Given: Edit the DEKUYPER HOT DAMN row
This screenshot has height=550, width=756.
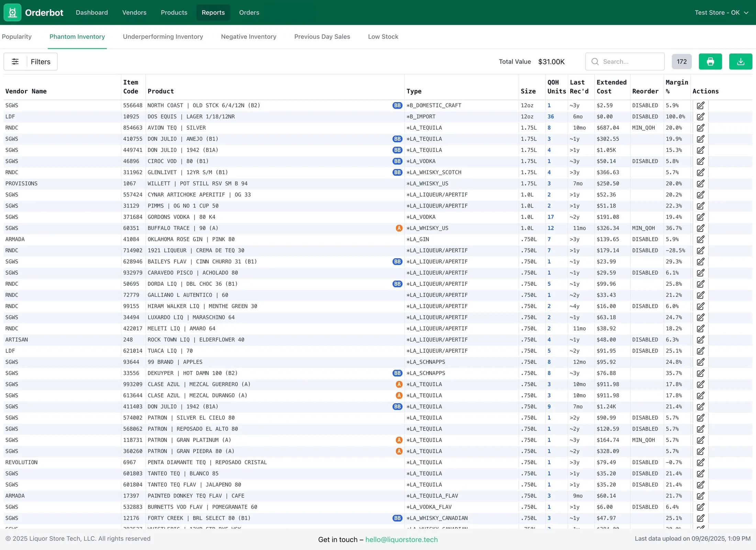Looking at the screenshot, I should [x=701, y=373].
